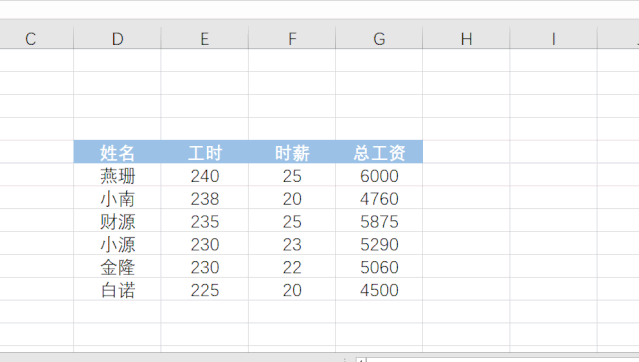Click the 姓名 header cell
Viewport: 639px width, 362px height.
117,152
